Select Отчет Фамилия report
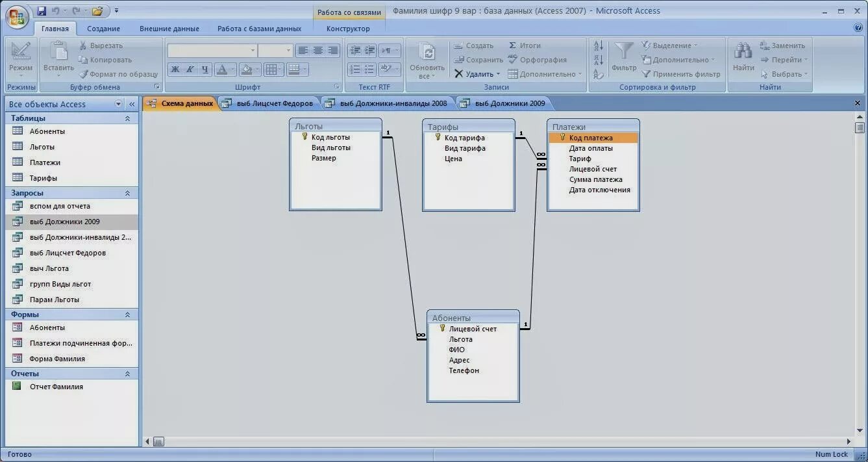This screenshot has width=868, height=462. pyautogui.click(x=72, y=387)
